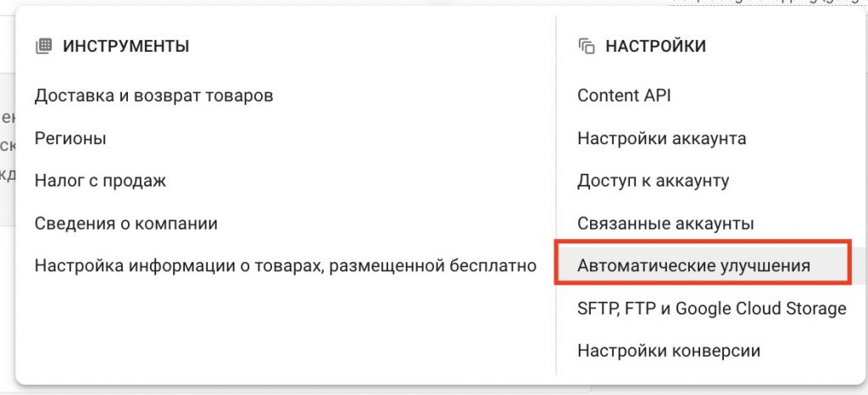This screenshot has height=395, width=868.
Task: Click highlighted Автоматические улучшения entry
Action: click(703, 263)
